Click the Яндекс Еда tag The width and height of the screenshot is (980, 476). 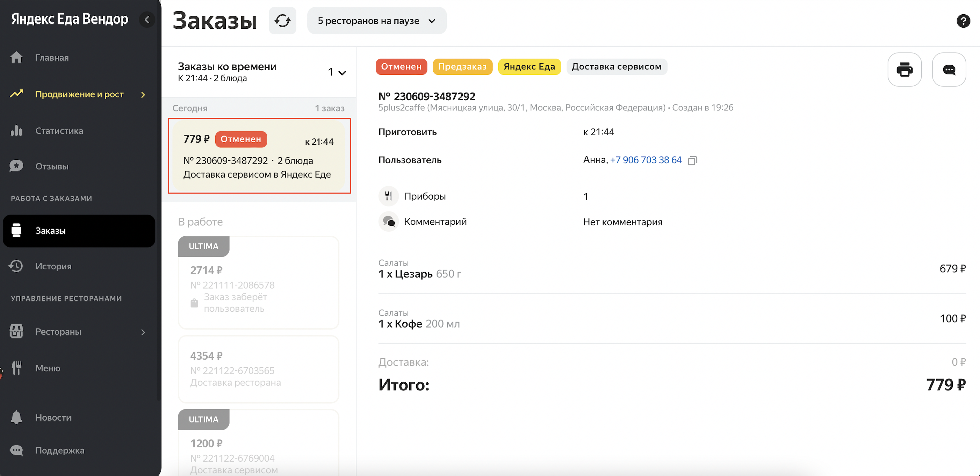[529, 67]
